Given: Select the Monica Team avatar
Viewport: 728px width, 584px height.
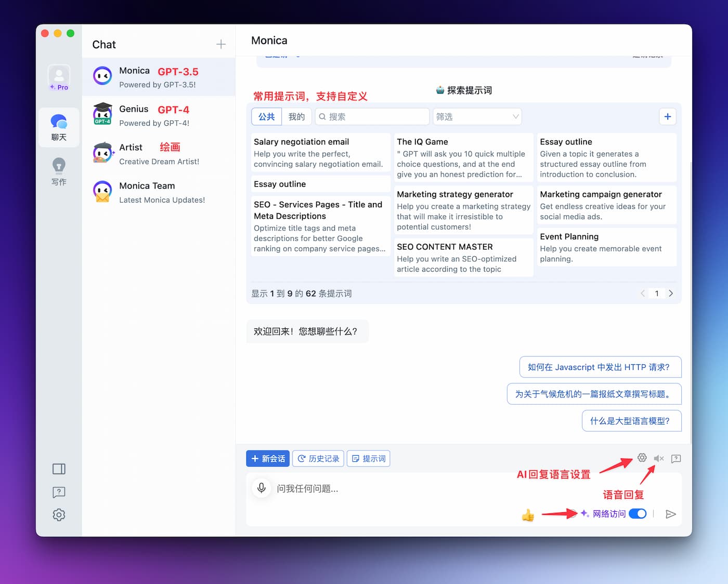Looking at the screenshot, I should click(x=102, y=192).
